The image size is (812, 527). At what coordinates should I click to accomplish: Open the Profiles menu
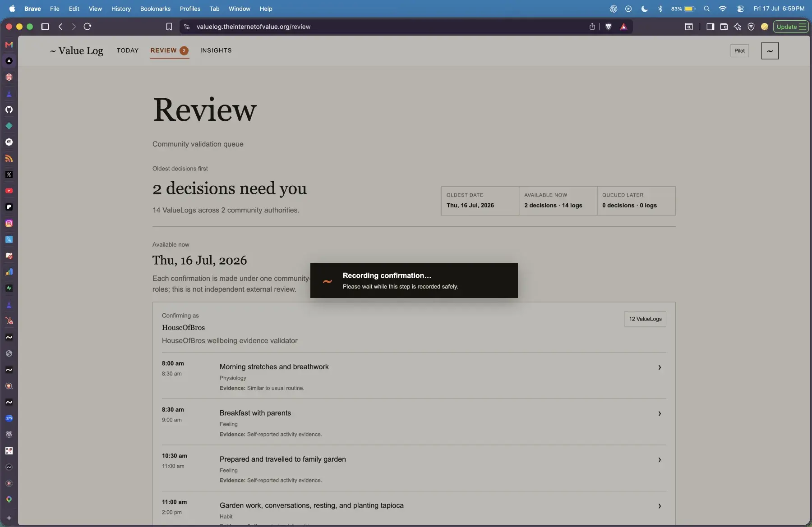click(190, 9)
